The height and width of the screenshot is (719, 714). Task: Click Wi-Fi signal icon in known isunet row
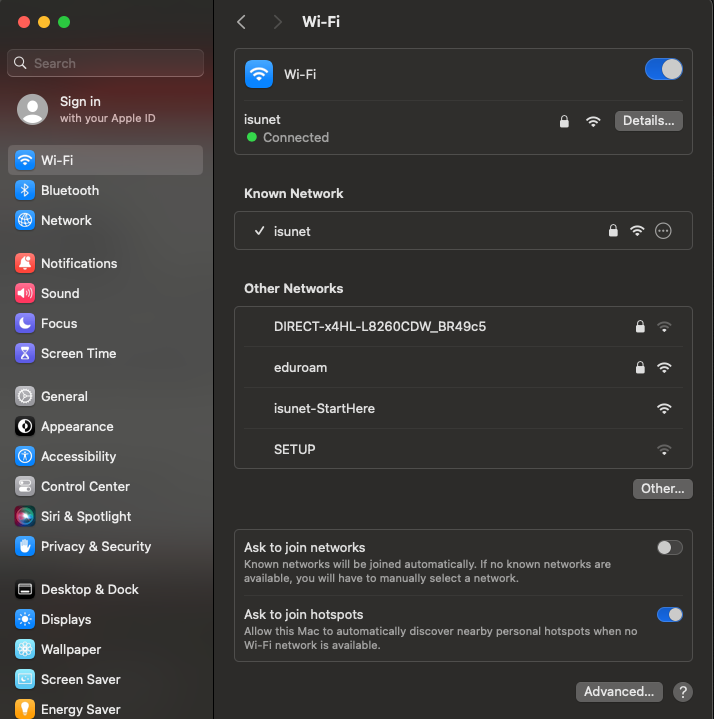(637, 231)
